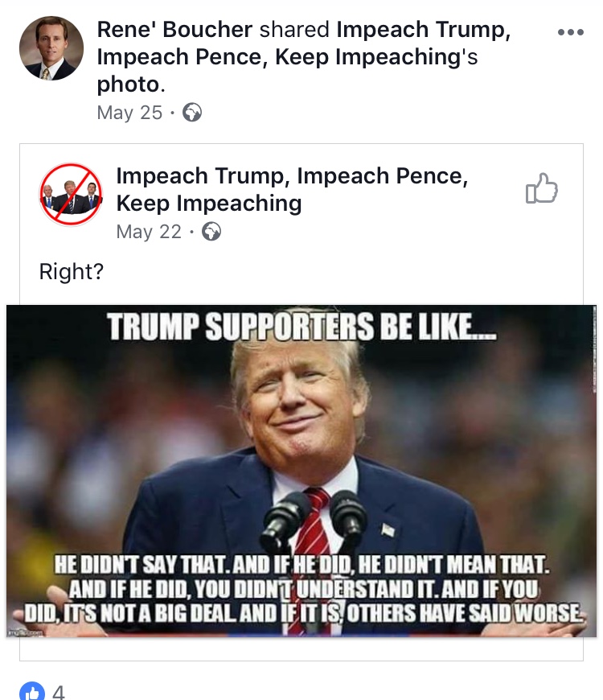Screen dimensions: 603x700
Task: Open Rene' Boucher's profile picture
Action: pos(51,48)
